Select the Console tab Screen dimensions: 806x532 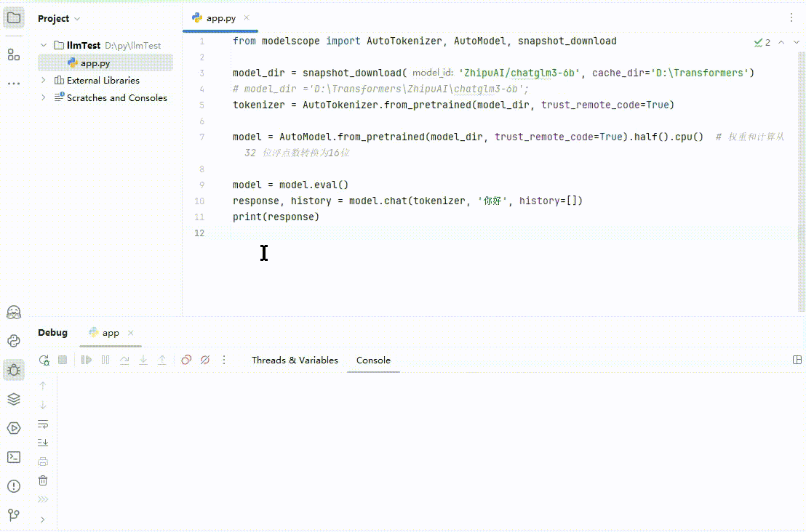point(373,360)
